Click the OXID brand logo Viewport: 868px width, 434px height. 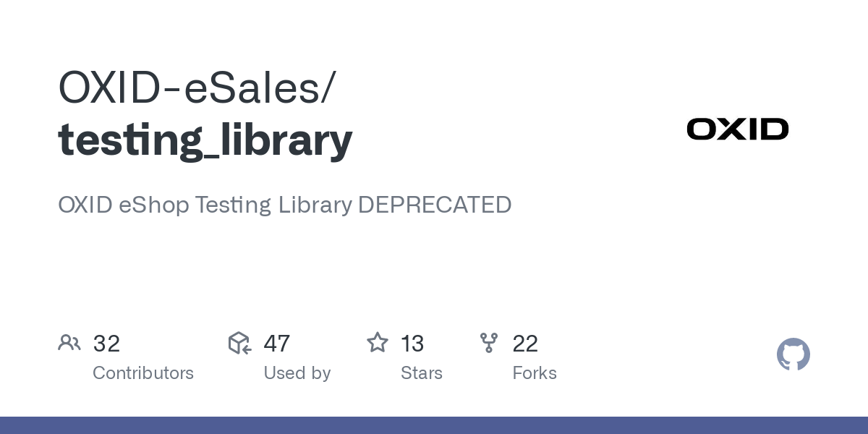(738, 129)
